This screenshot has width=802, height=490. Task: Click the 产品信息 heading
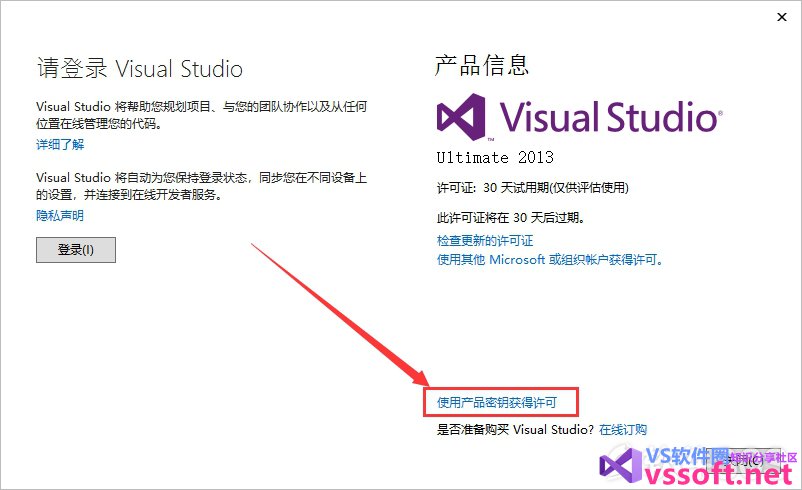click(481, 65)
